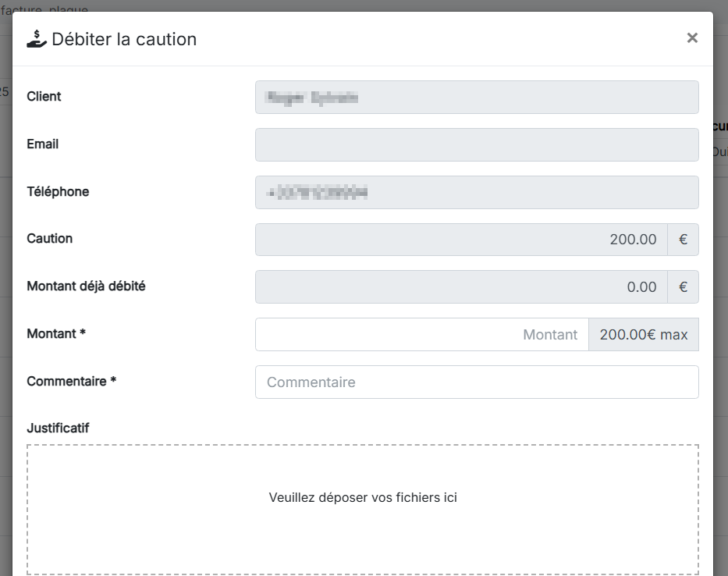The height and width of the screenshot is (576, 728).
Task: Click the disabled Téléphone field
Action: (x=477, y=193)
